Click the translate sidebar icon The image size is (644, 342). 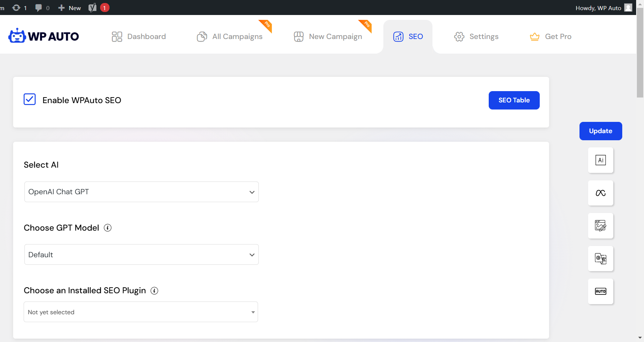pos(600,258)
